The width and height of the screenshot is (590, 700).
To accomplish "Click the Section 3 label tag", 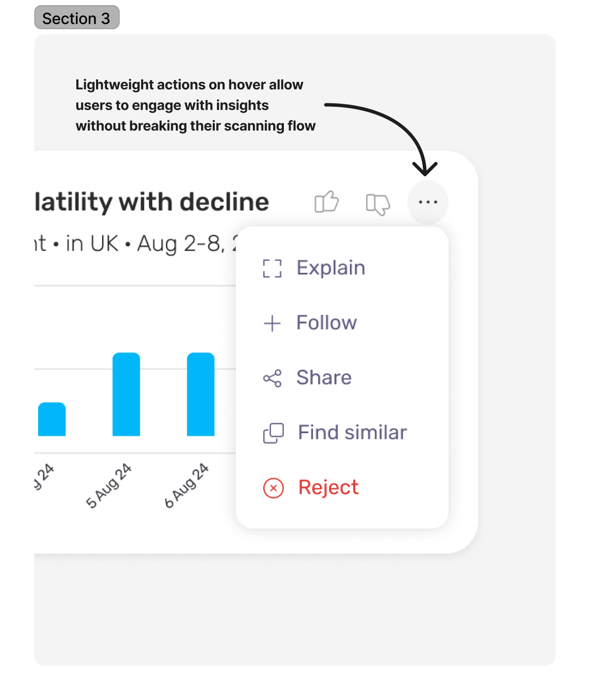I will click(77, 17).
